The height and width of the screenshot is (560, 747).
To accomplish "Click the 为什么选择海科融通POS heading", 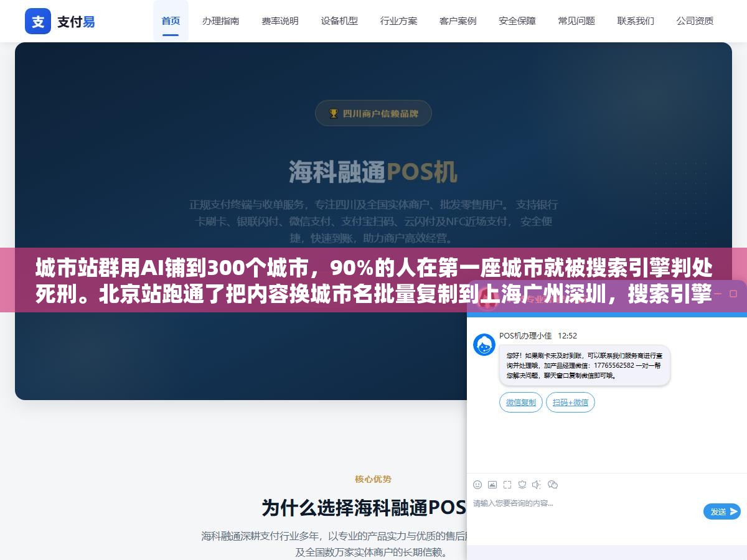I will point(364,508).
